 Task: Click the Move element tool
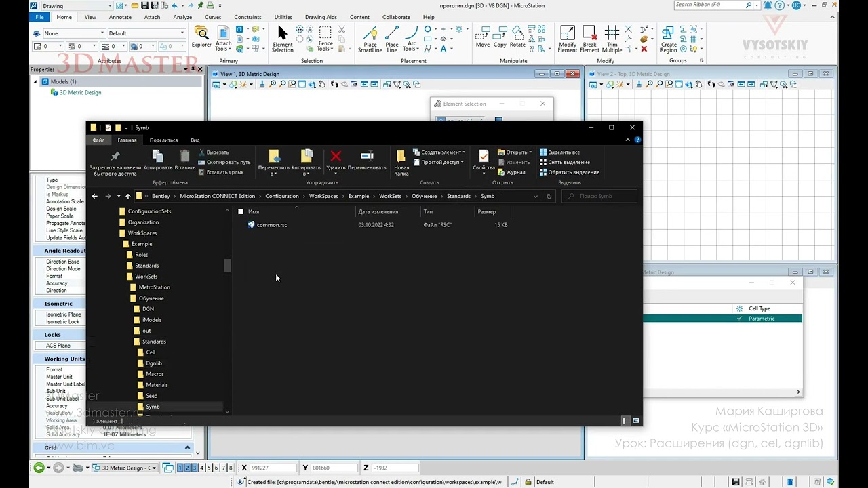tap(483, 37)
